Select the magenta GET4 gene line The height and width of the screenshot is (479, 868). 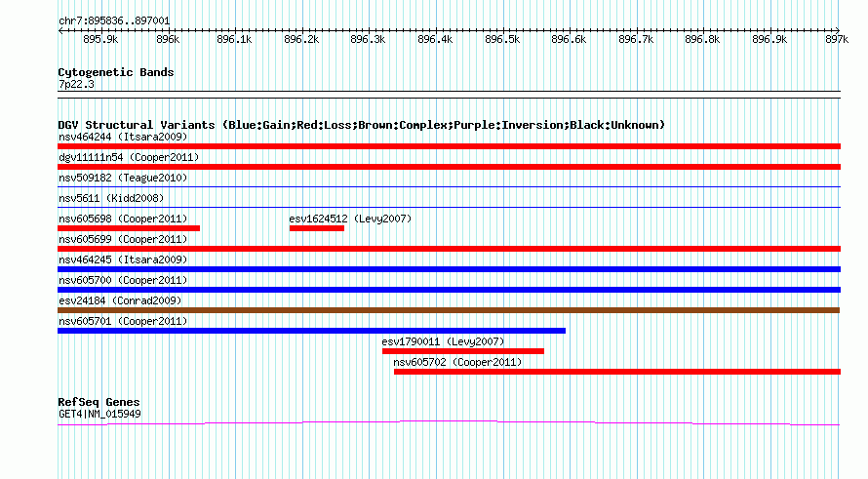point(449,423)
